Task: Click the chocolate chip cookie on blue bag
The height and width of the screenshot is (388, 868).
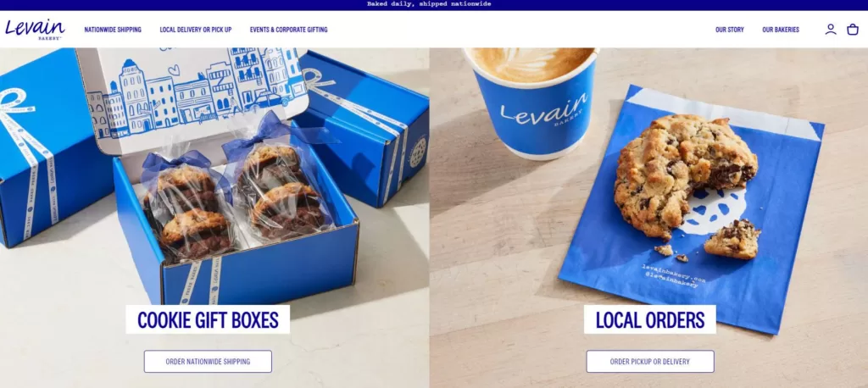Action: click(685, 177)
